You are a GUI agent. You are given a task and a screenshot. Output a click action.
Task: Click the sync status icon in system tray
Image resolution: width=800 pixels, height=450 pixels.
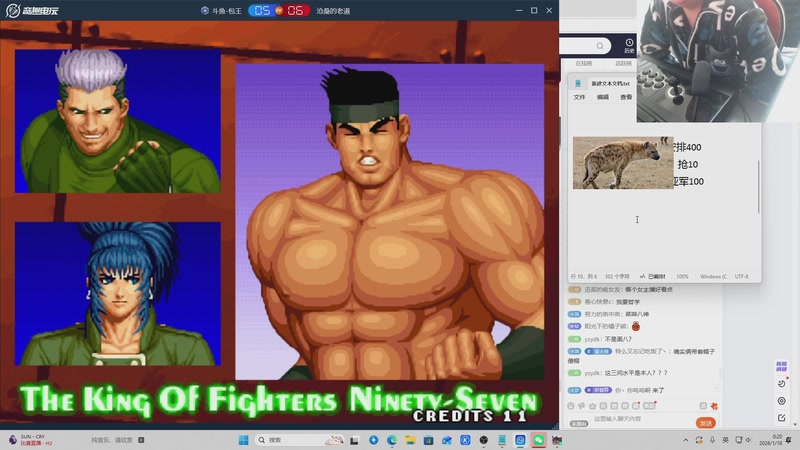point(699,440)
